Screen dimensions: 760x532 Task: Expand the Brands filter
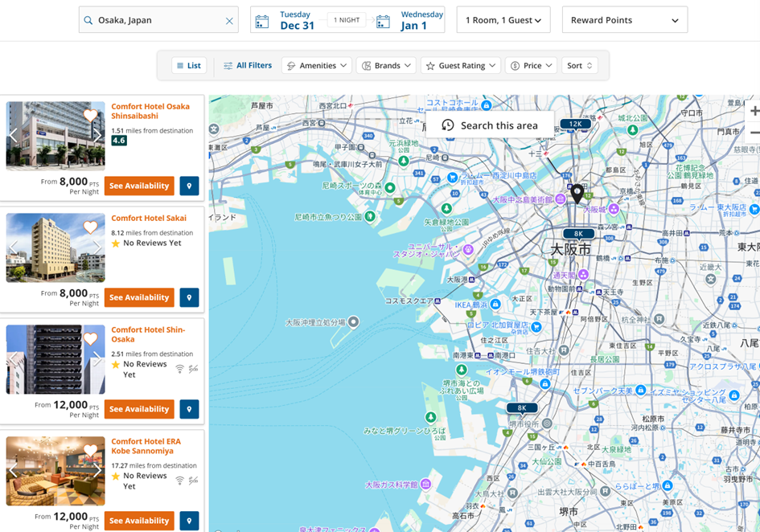click(x=386, y=65)
